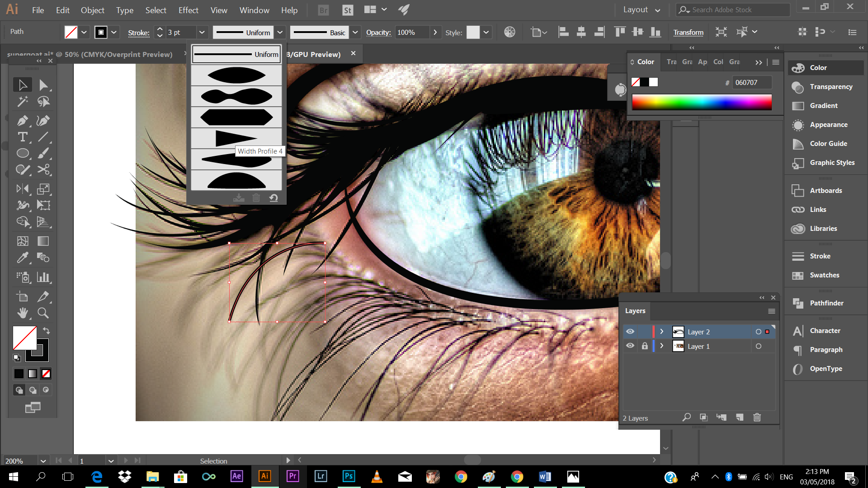Screen dimensions: 868x488
Task: Select the Blend tool
Action: (x=43, y=258)
